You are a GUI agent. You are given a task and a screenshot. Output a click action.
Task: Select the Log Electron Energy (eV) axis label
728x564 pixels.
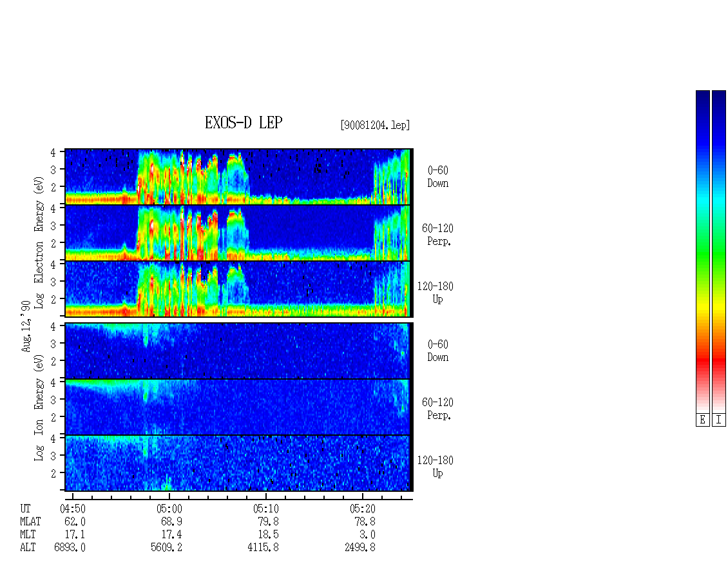coord(39,242)
